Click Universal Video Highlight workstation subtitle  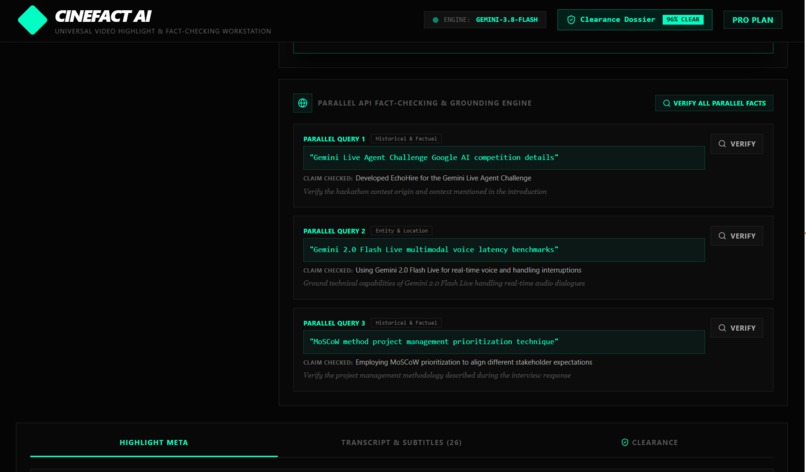click(x=163, y=31)
